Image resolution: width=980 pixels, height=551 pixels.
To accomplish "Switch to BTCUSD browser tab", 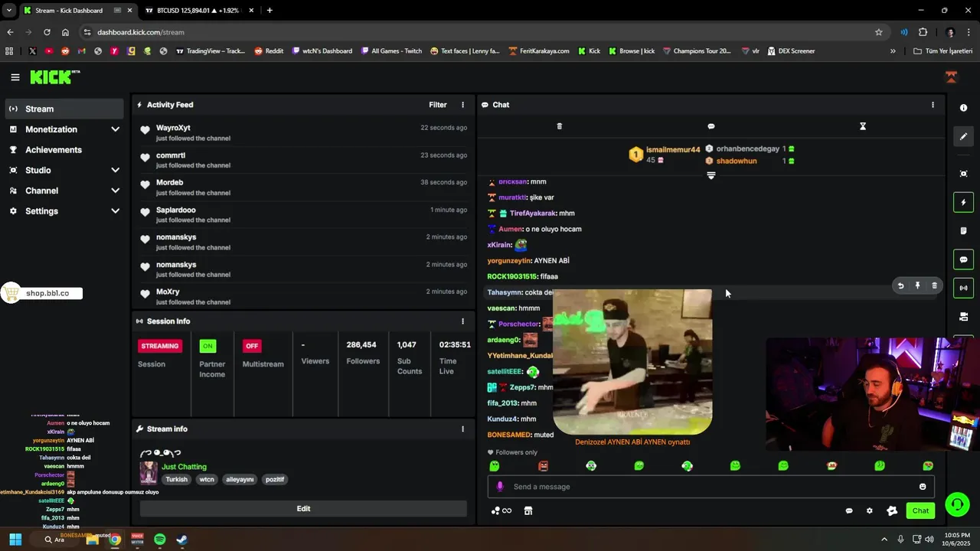I will point(198,11).
